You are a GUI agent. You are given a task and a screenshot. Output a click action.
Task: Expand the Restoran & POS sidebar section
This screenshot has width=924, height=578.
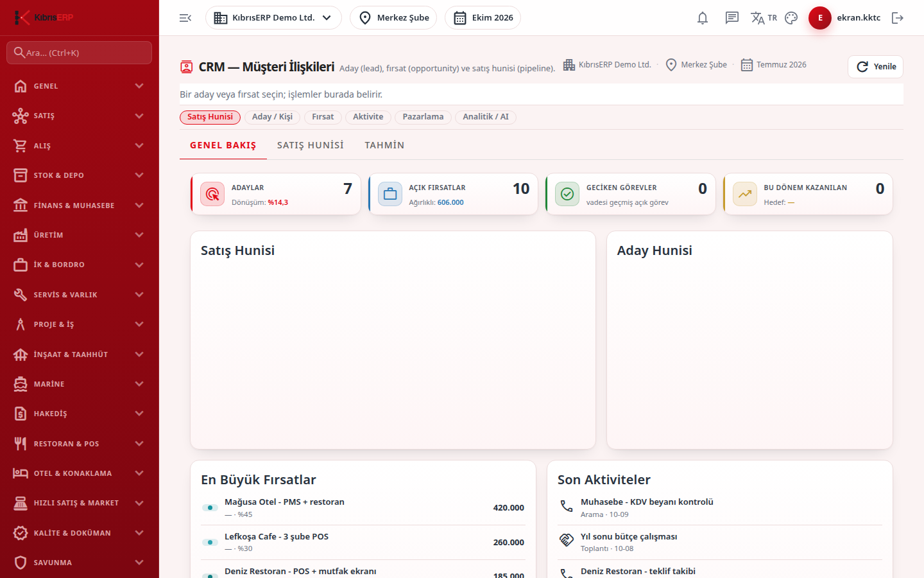(x=80, y=444)
